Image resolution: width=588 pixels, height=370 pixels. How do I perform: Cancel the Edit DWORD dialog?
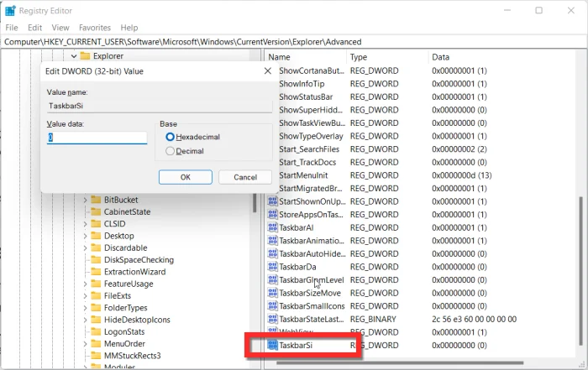[x=245, y=177]
